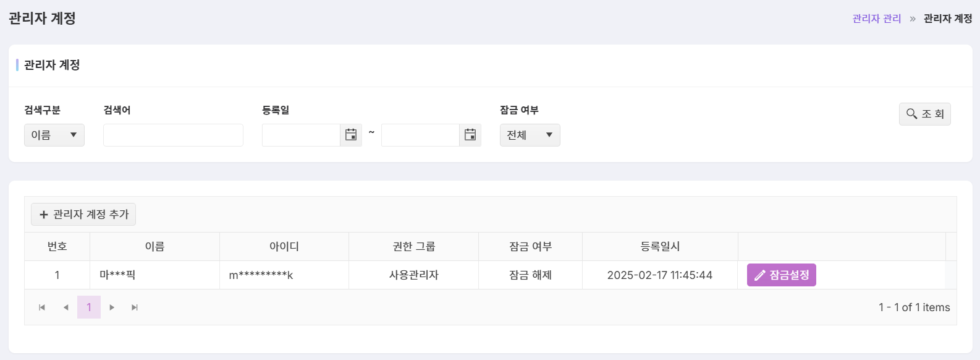Image resolution: width=980 pixels, height=360 pixels.
Task: Go to last page of results
Action: coord(135,307)
